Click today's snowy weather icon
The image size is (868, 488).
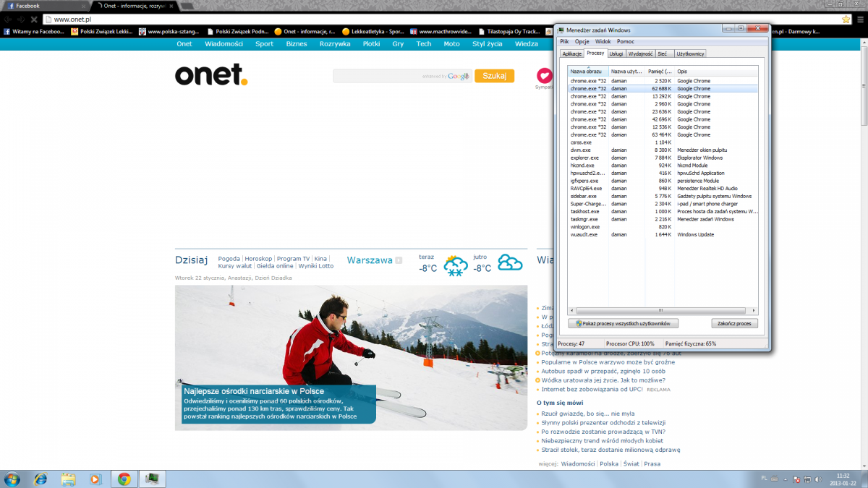point(455,265)
